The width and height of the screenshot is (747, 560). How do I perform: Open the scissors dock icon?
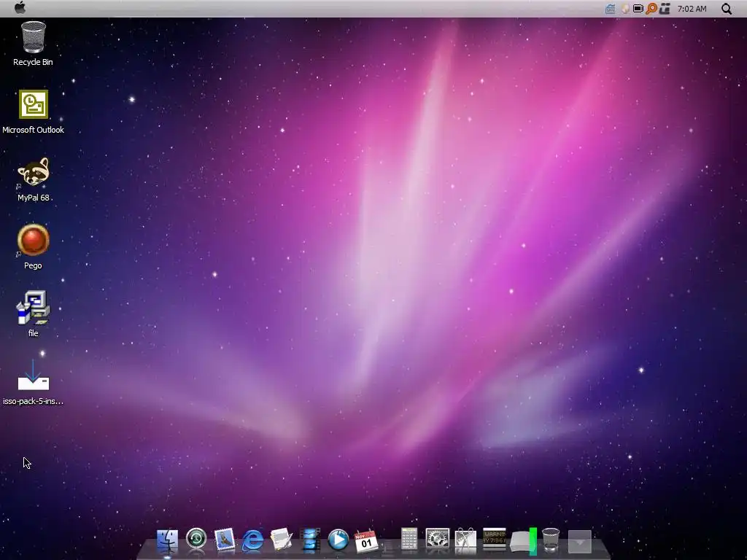(465, 540)
